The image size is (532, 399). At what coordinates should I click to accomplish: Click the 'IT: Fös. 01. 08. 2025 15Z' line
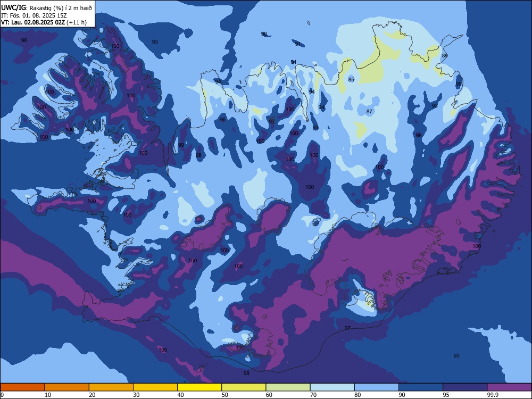(34, 15)
